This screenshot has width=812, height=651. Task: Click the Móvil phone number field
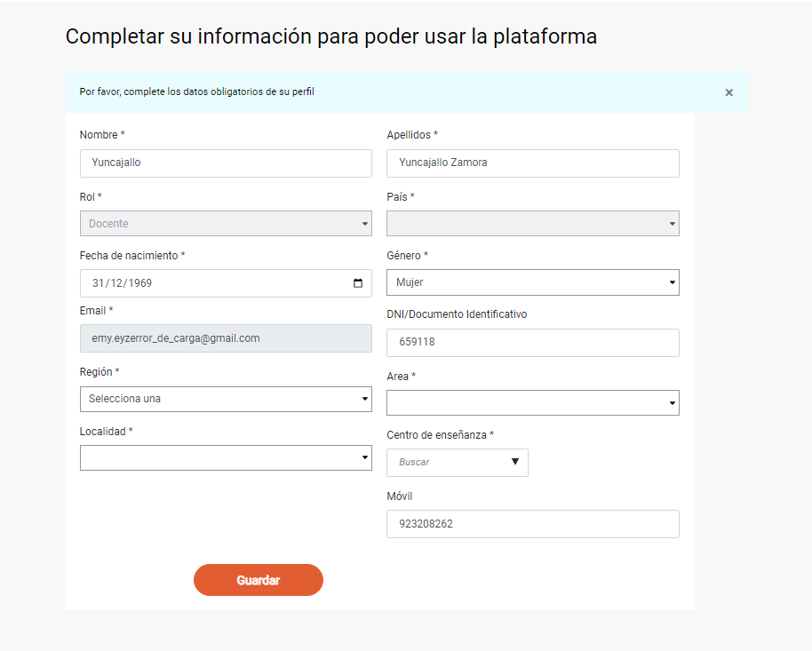coord(532,524)
